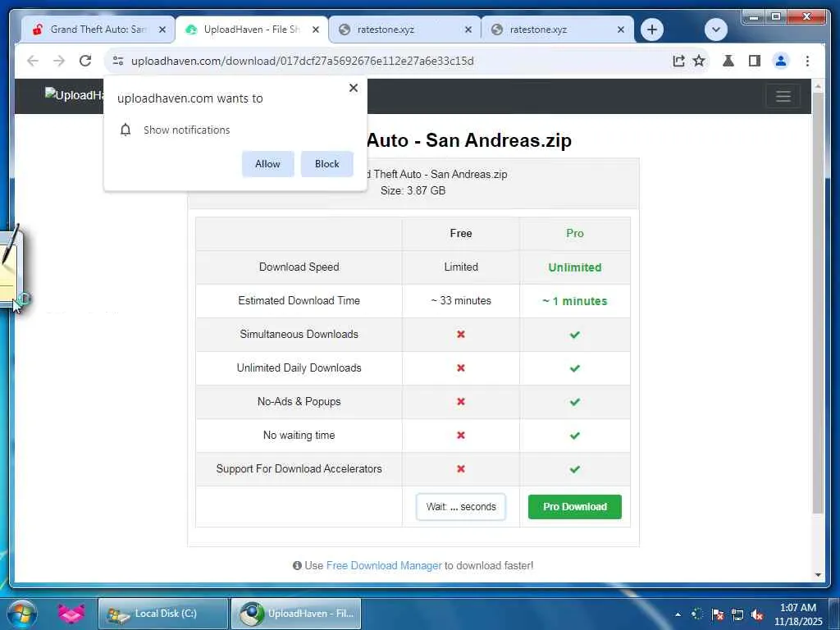Block uploadhaven.com notifications

pos(326,164)
